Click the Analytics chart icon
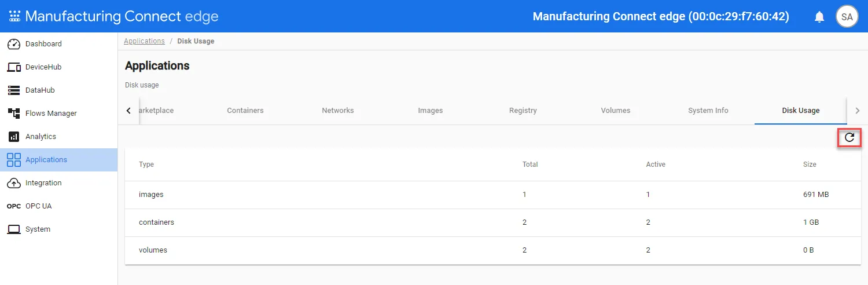Screen dimensions: 868x285 14,137
